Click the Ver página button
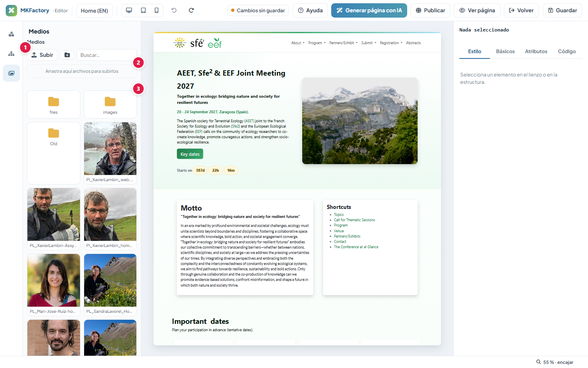 click(477, 11)
